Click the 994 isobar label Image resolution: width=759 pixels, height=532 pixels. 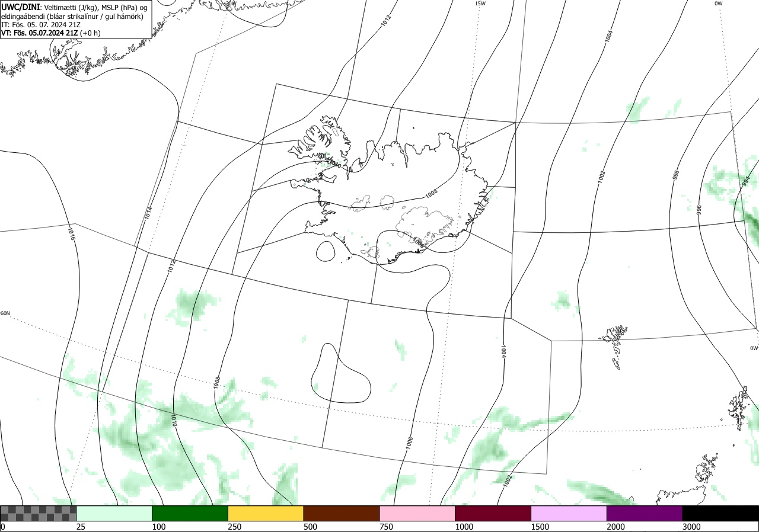pos(746,181)
